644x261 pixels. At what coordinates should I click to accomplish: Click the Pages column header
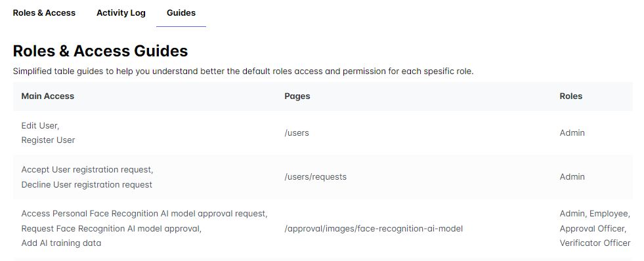tap(297, 96)
